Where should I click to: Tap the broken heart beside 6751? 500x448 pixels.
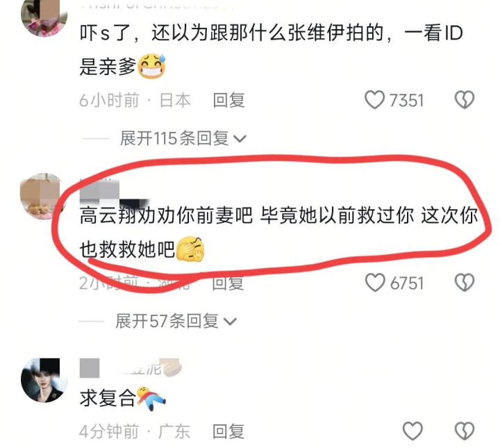pyautogui.click(x=465, y=283)
